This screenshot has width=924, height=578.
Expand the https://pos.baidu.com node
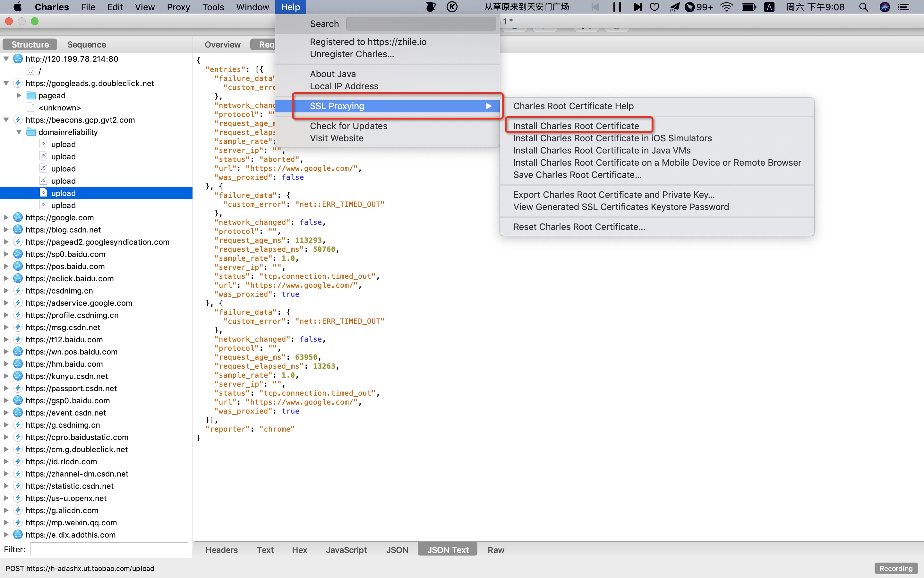[6, 267]
